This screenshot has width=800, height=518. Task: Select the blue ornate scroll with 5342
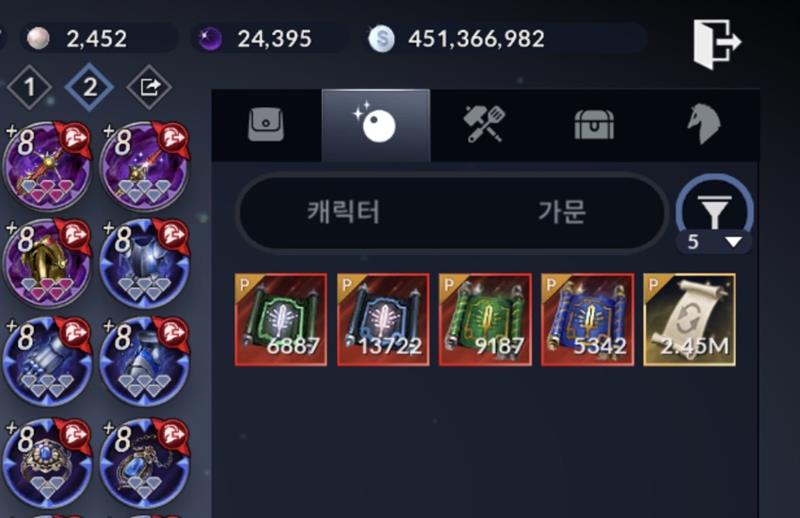click(x=587, y=319)
